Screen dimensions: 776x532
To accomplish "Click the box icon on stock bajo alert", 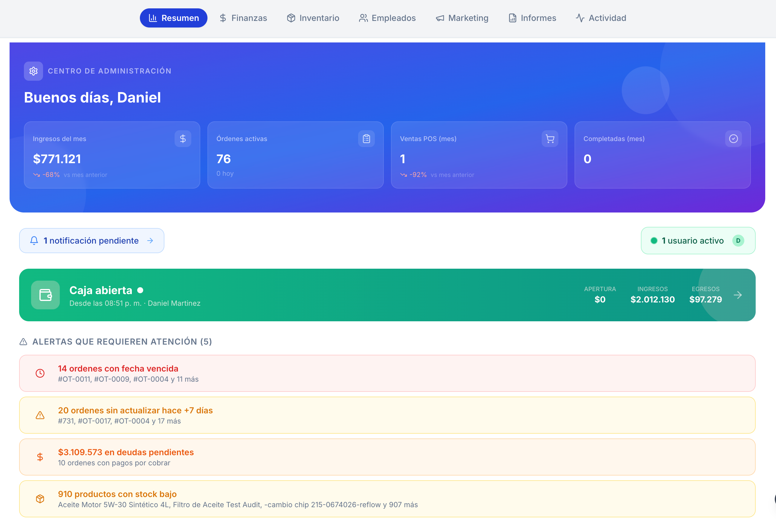I will tap(40, 499).
